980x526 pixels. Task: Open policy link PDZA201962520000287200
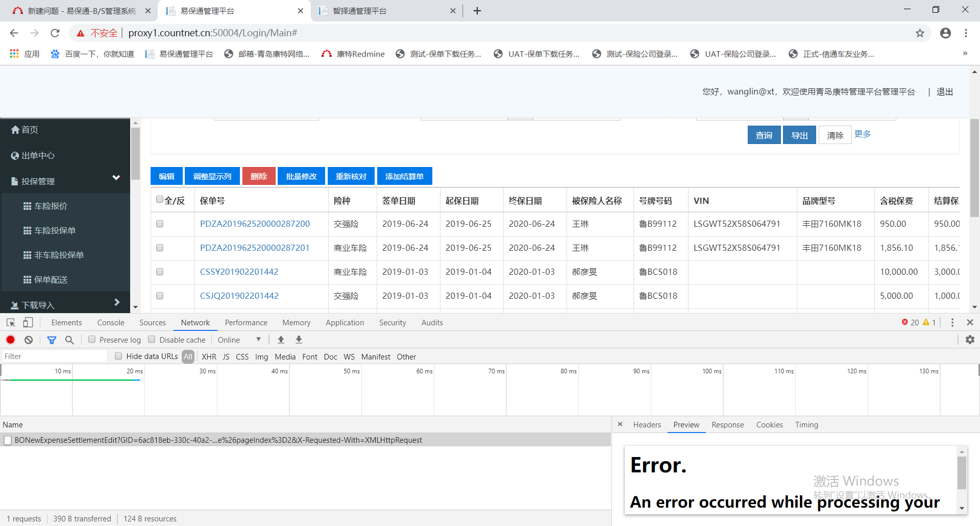click(x=255, y=224)
